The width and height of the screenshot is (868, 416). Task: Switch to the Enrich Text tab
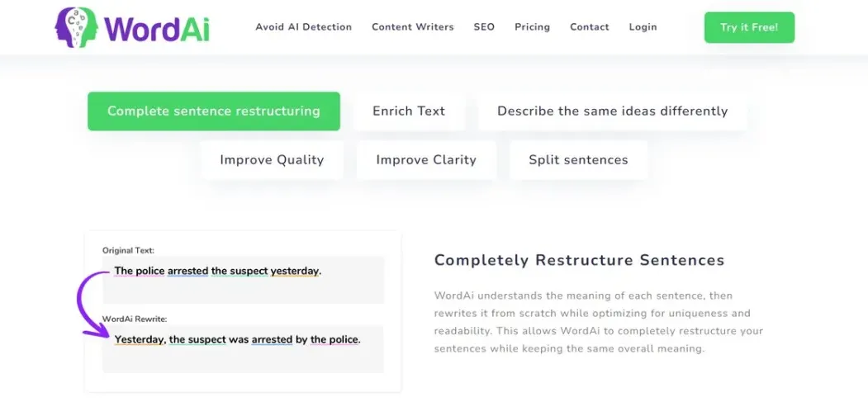(409, 111)
